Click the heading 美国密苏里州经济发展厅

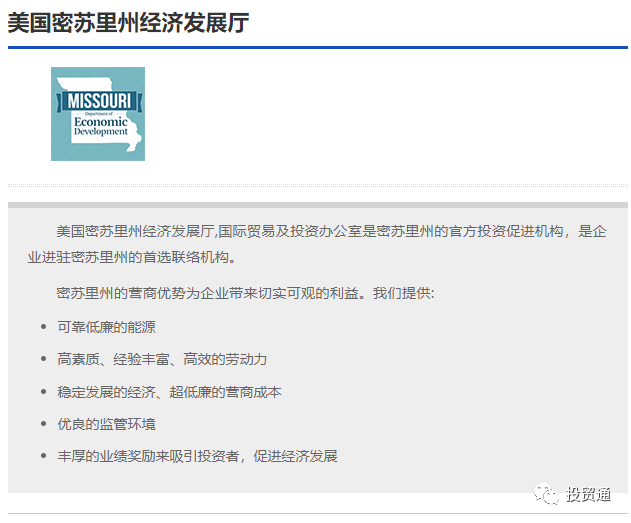click(128, 23)
